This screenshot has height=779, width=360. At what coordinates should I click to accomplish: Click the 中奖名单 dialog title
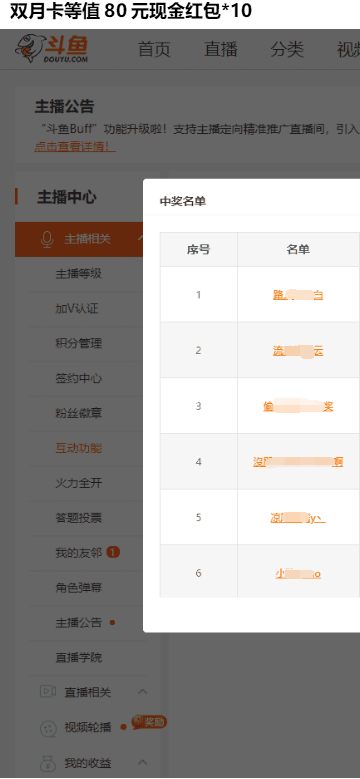tap(183, 201)
